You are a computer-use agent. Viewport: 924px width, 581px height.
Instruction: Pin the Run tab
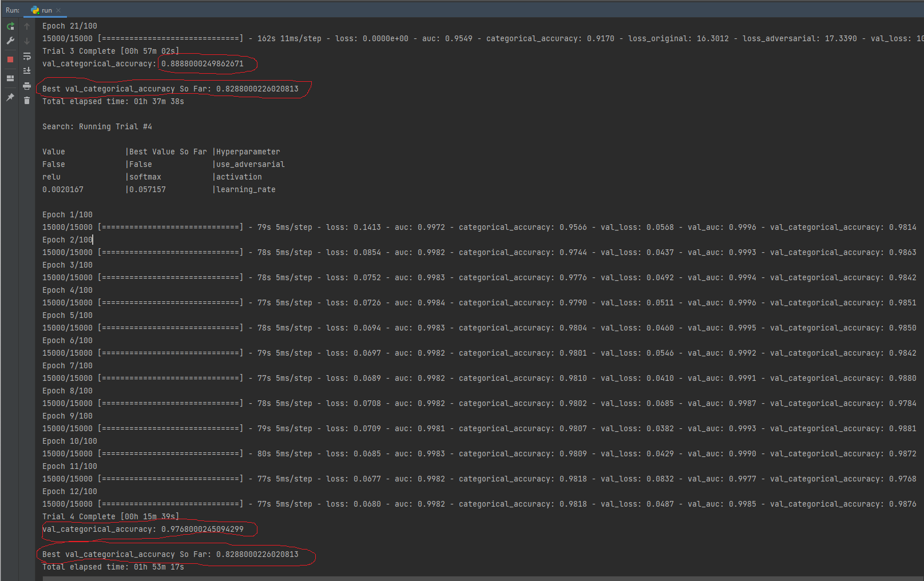[10, 97]
